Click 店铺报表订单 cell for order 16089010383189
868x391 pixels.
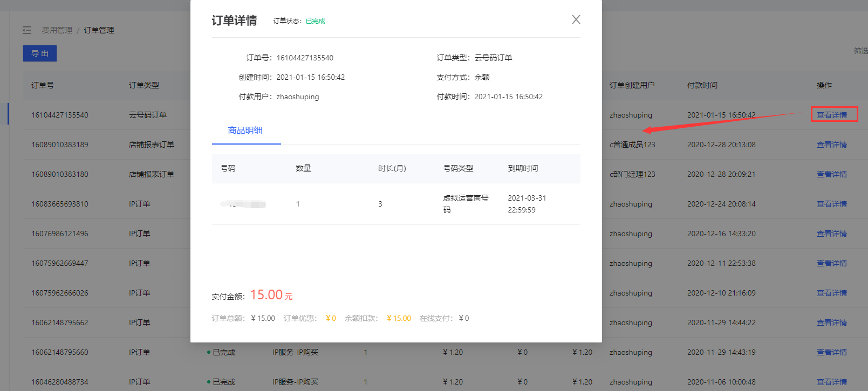coord(152,145)
